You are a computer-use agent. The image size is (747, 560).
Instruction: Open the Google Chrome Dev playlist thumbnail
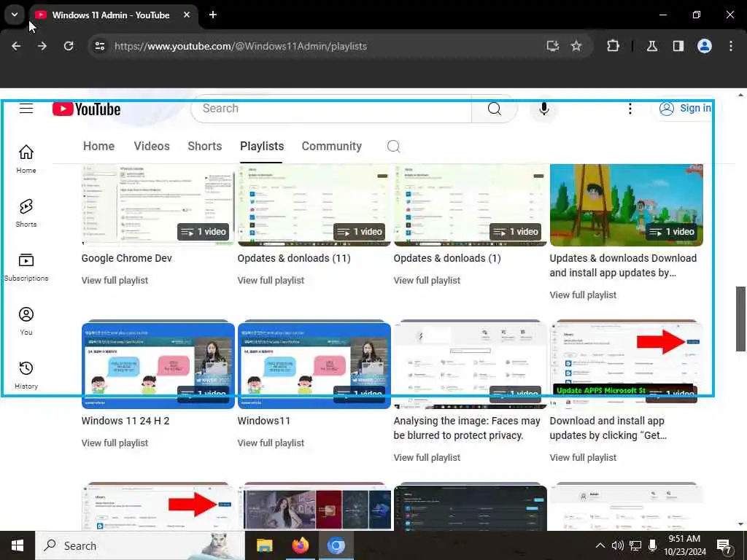point(158,205)
